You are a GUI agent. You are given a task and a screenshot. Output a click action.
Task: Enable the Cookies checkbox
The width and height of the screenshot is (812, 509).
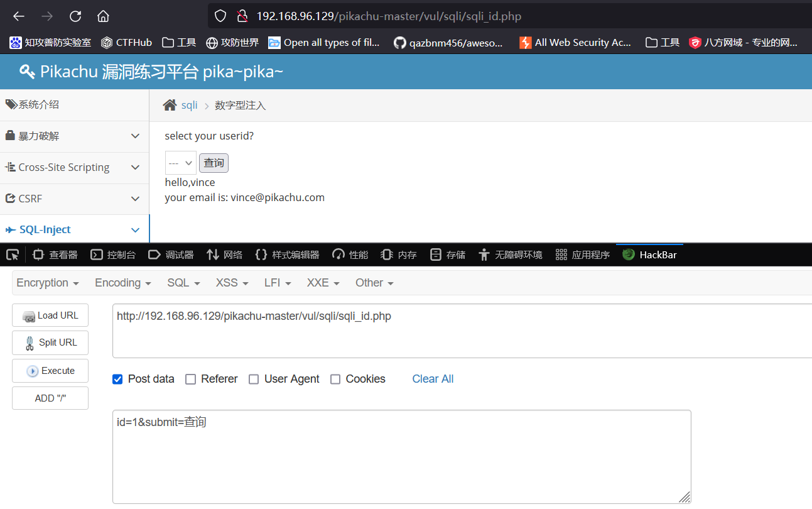tap(335, 379)
